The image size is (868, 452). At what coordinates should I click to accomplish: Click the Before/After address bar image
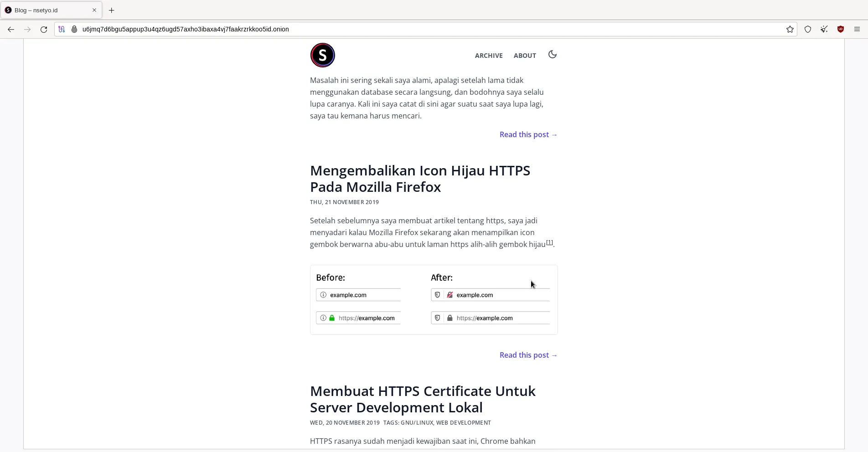[x=434, y=300]
